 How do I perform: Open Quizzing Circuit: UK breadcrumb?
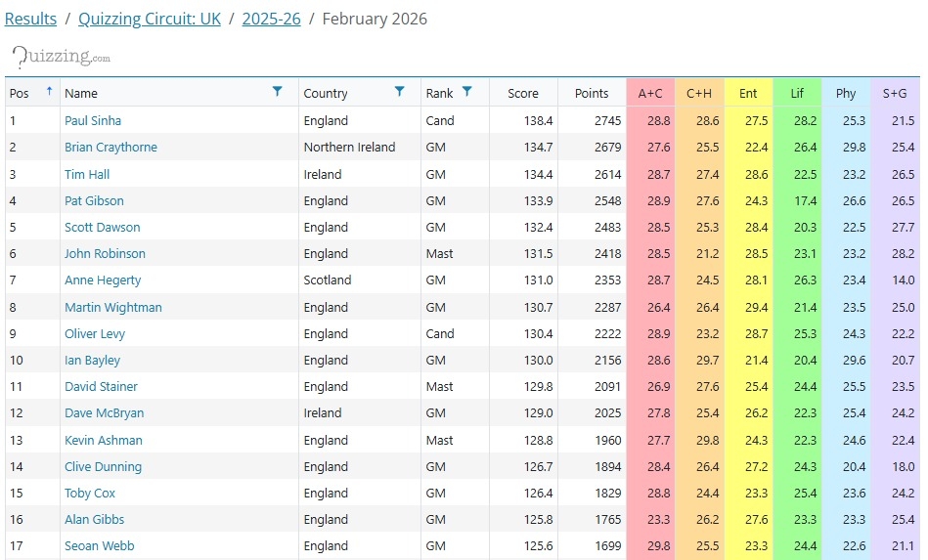(x=149, y=19)
